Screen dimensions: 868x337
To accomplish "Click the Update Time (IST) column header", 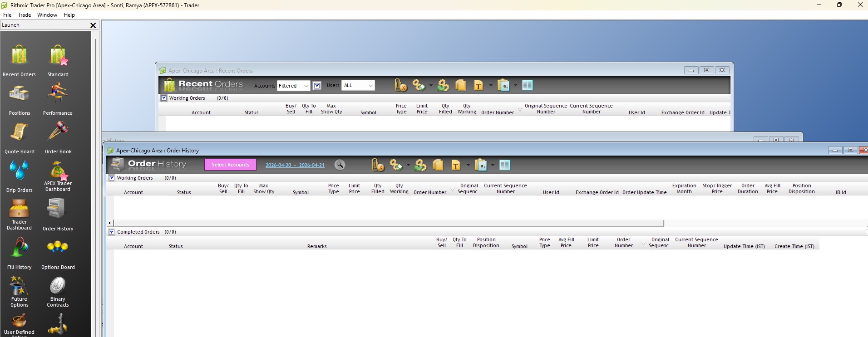I will coord(744,246).
